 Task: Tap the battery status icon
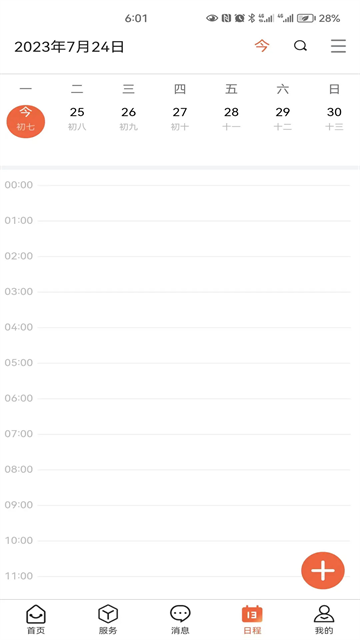tap(306, 18)
